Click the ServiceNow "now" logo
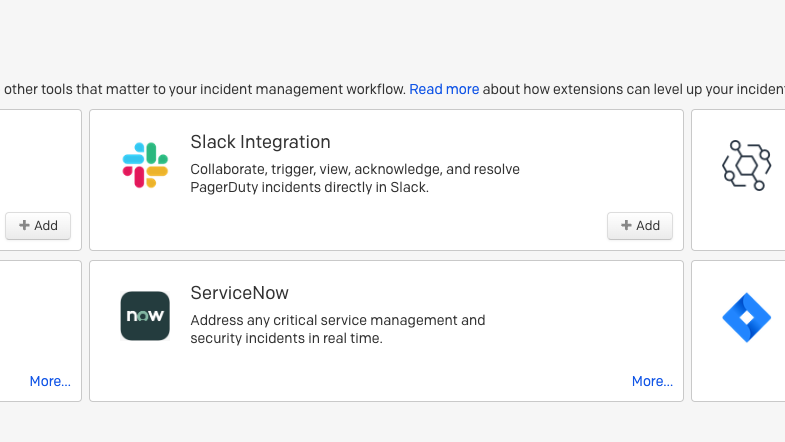Image resolution: width=785 pixels, height=442 pixels. point(145,316)
